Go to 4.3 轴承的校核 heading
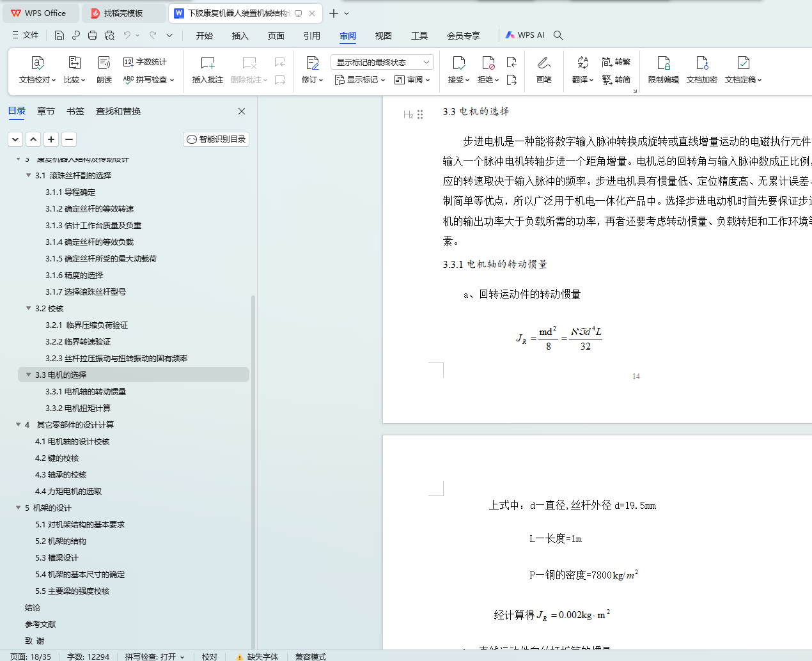Image resolution: width=812 pixels, height=661 pixels. pos(61,474)
